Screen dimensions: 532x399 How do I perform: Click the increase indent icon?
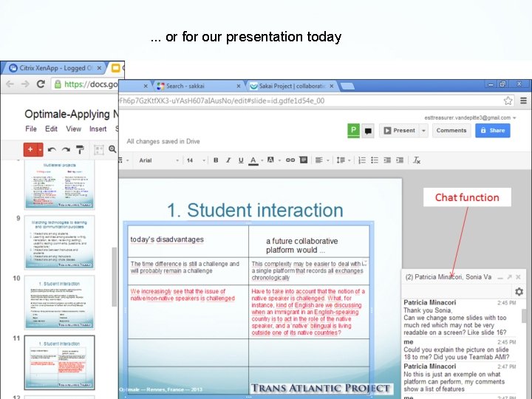tap(400, 160)
